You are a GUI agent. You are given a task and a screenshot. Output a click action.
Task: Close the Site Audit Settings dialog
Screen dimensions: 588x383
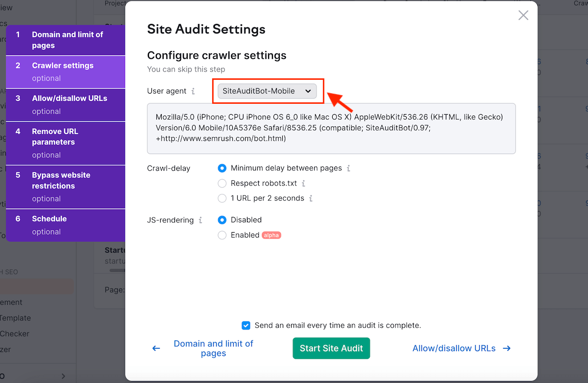click(523, 16)
